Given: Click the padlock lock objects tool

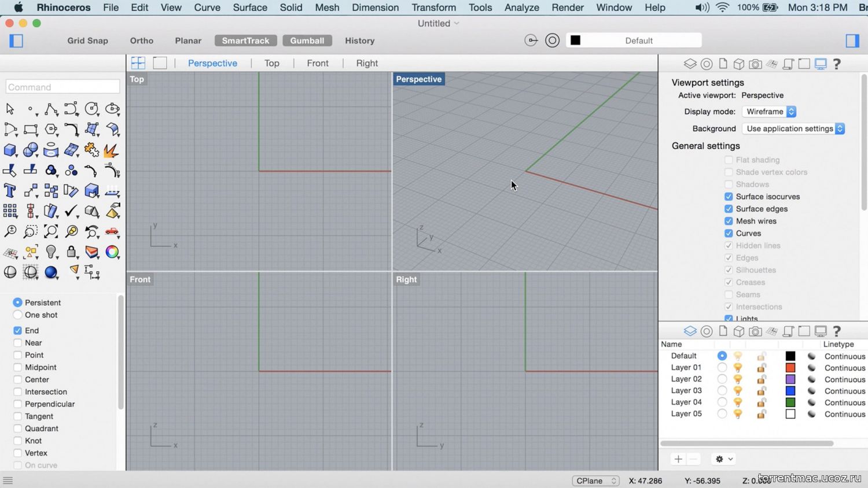Looking at the screenshot, I should 71,252.
